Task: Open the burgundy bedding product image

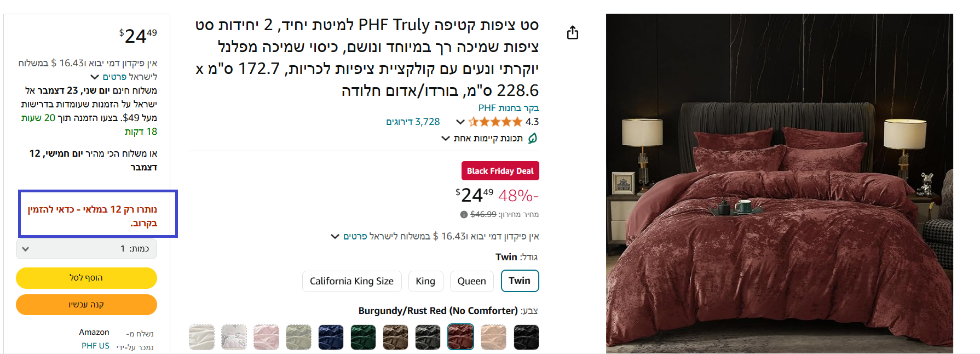Action: tap(779, 184)
